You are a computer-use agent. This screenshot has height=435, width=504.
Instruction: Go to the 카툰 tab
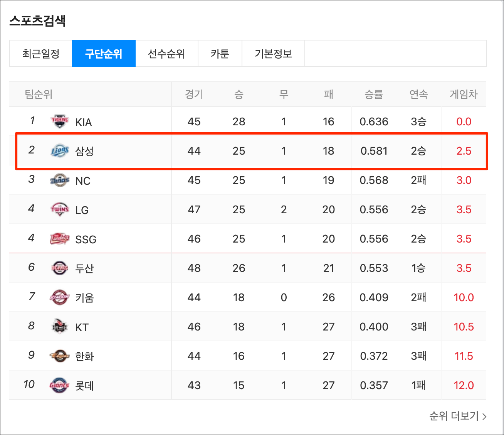220,54
